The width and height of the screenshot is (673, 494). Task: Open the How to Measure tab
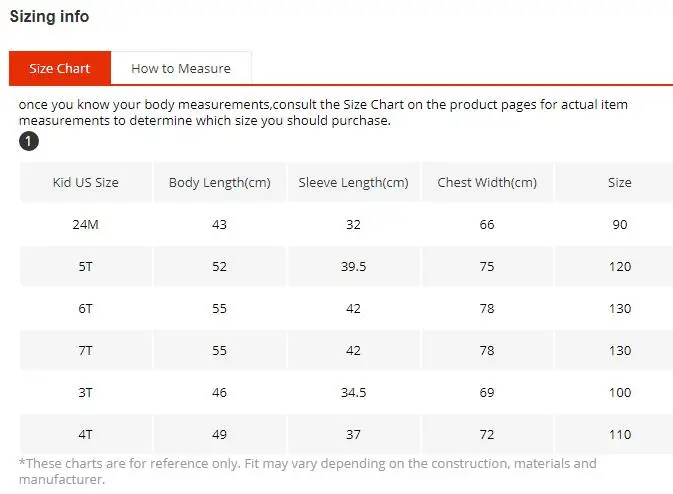181,68
